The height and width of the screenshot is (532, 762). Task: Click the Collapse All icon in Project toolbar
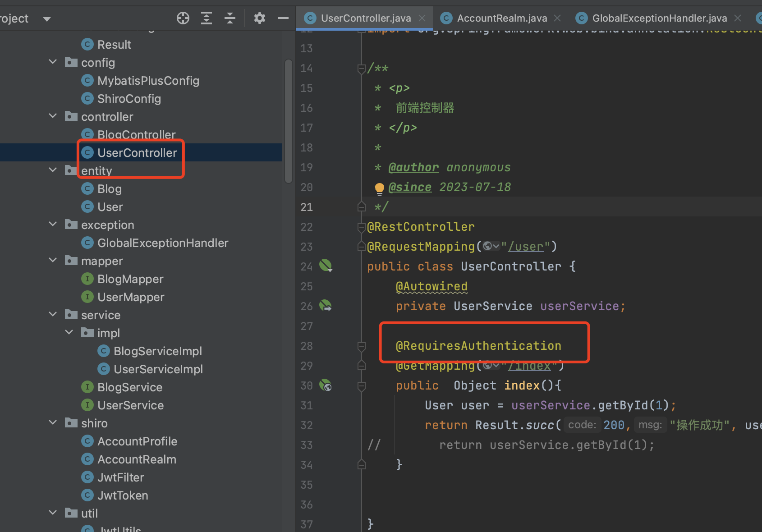click(x=230, y=18)
